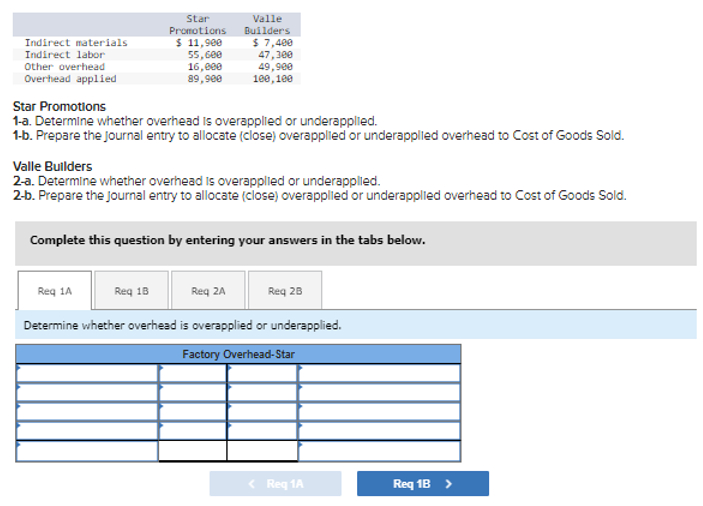Select bottom row left label cell in Factory Overhead table
The width and height of the screenshot is (703, 506).
[87, 451]
